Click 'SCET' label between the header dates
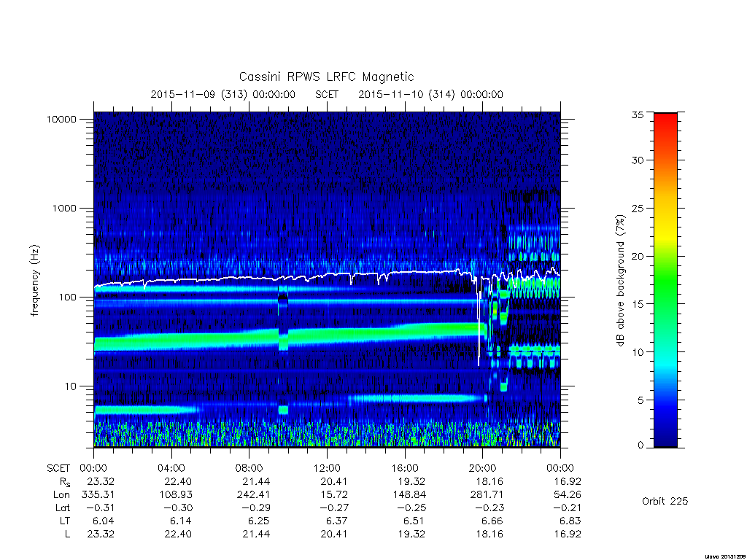 point(327,94)
